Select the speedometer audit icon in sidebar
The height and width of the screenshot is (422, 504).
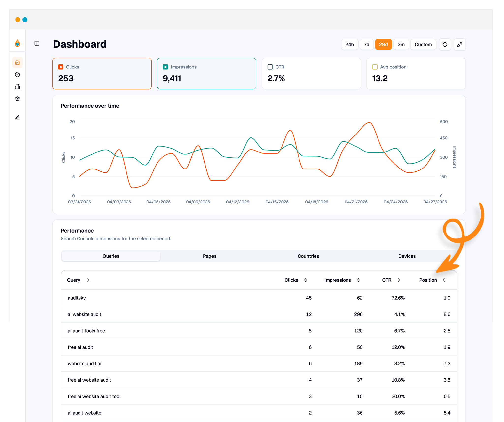click(x=17, y=75)
